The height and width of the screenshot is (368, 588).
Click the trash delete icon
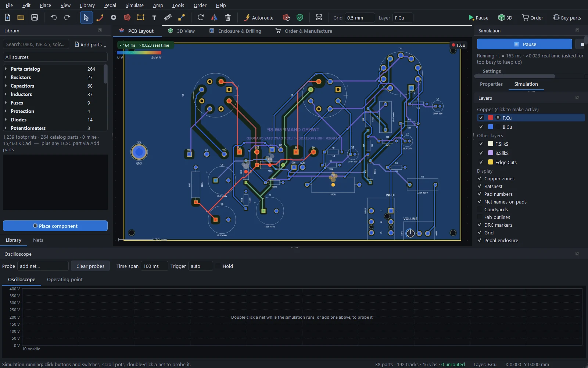[228, 17]
